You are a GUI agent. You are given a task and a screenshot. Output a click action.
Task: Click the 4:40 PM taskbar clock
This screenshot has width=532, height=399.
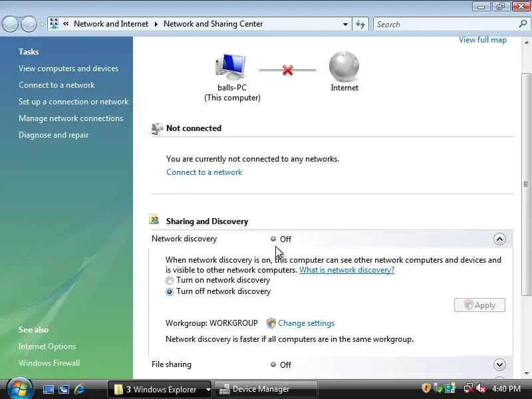click(506, 389)
